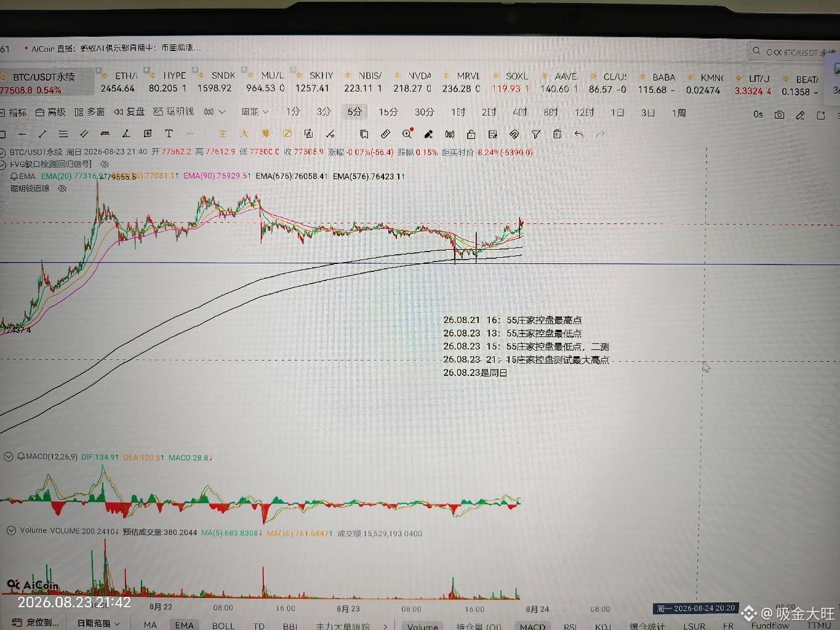Image resolution: width=840 pixels, height=630 pixels.
Task: Click the search magnifier icon
Action: click(x=756, y=51)
